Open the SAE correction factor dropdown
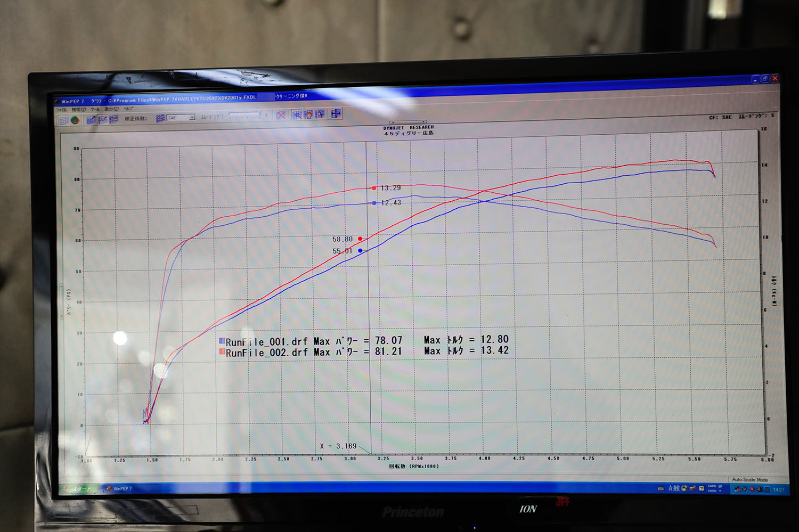This screenshot has height=532, width=799. pos(192,117)
